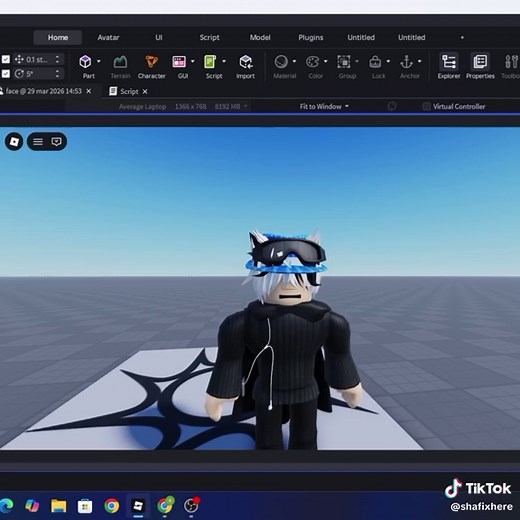Add a new ribbon tab with plus
The width and height of the screenshot is (520, 520).
(462, 37)
